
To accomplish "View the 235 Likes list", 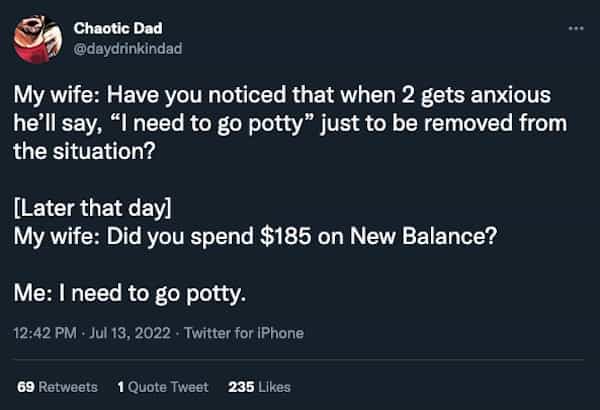I will point(259,387).
